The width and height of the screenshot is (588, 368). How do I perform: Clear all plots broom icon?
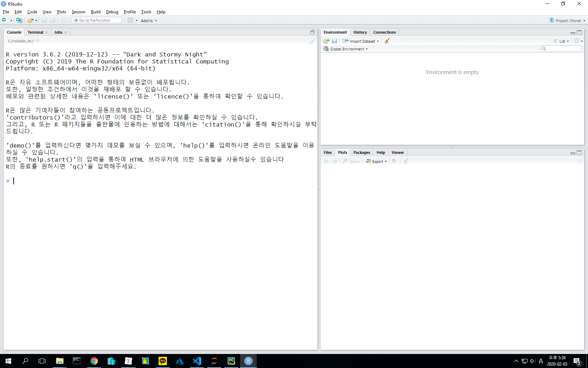[x=406, y=161]
